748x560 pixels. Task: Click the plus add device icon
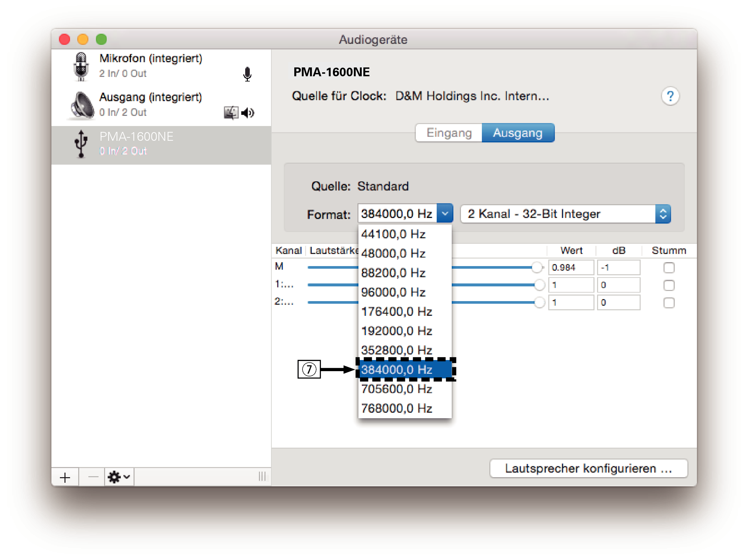[65, 477]
